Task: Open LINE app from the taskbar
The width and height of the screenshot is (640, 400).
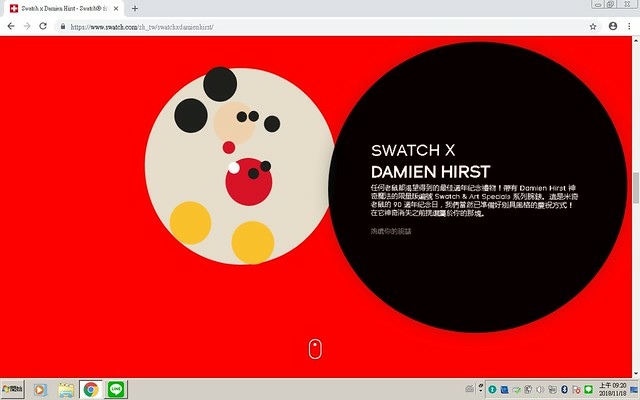Action: tap(116, 389)
